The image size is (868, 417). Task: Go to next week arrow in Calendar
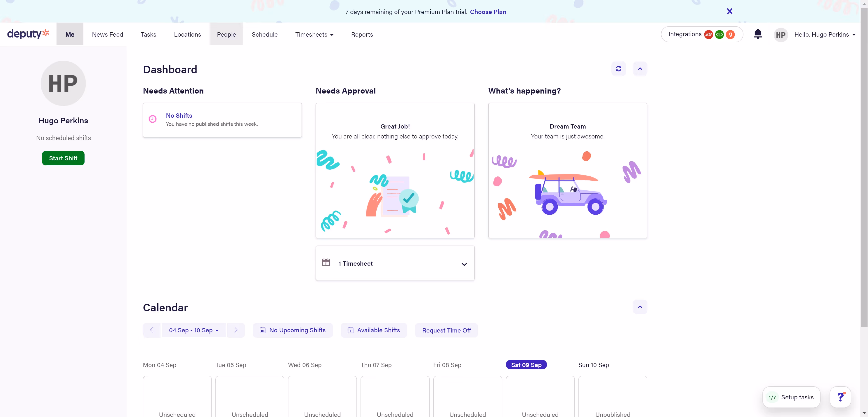[236, 330]
